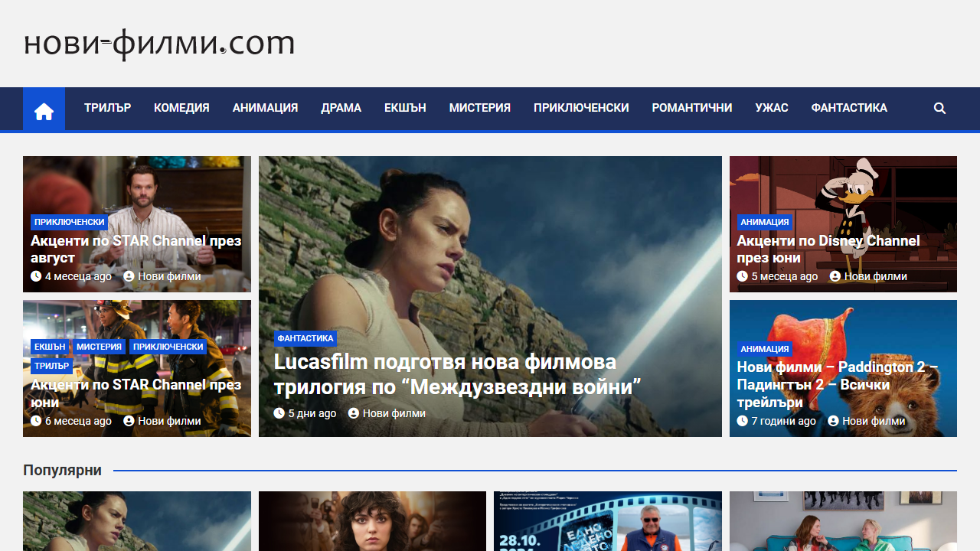
Task: Open second Популярни thumbnail of dark-haired woman
Action: click(x=372, y=521)
